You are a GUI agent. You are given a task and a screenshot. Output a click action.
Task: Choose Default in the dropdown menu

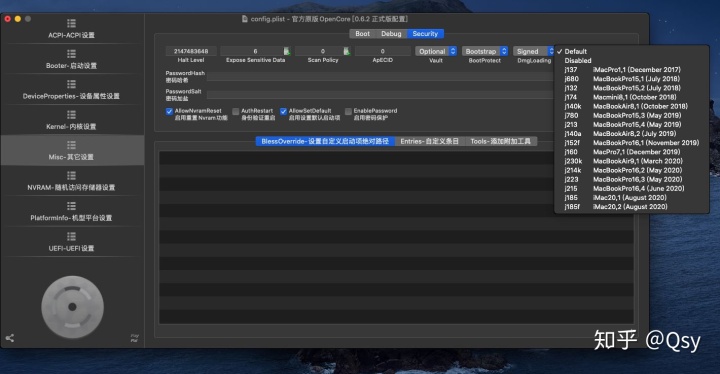click(631, 51)
